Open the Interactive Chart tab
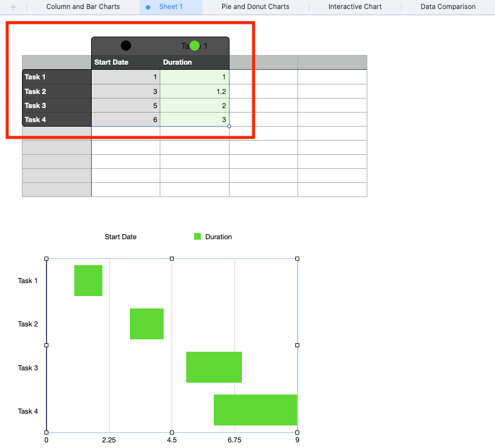The width and height of the screenshot is (495, 448). click(355, 7)
